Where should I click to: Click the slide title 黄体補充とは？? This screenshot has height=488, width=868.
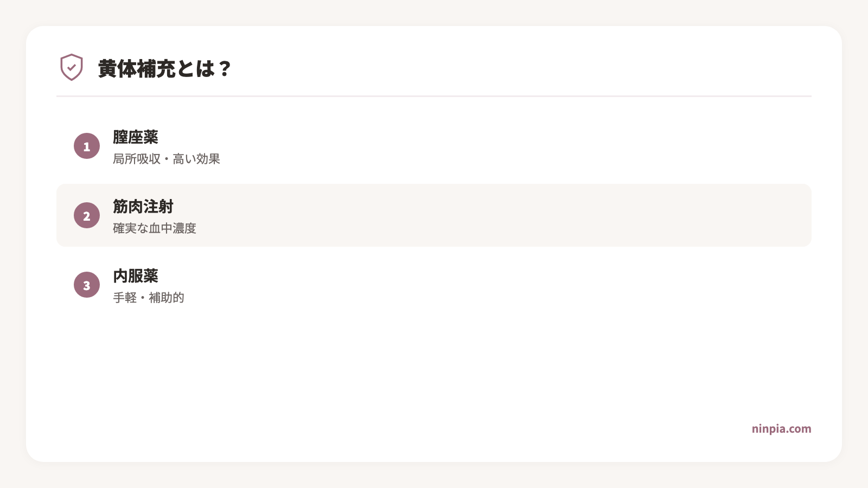[164, 69]
